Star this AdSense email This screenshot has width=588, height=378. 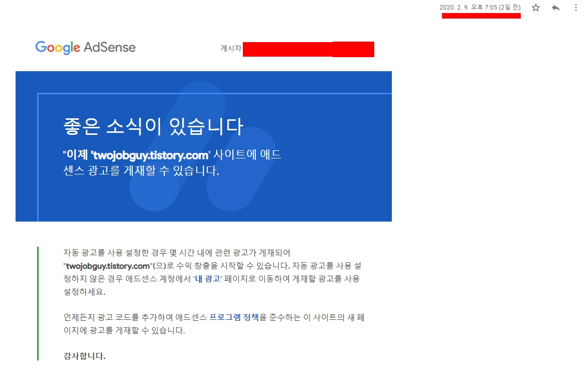pos(536,8)
